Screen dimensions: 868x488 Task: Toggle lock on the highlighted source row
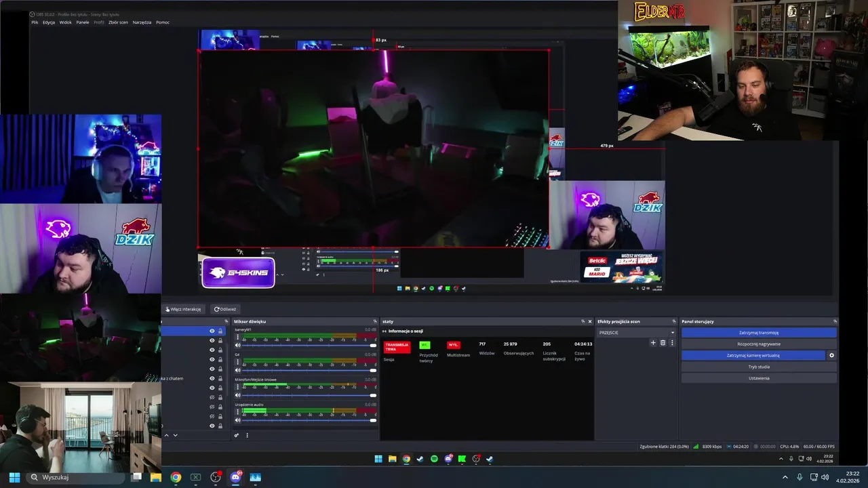coord(220,331)
